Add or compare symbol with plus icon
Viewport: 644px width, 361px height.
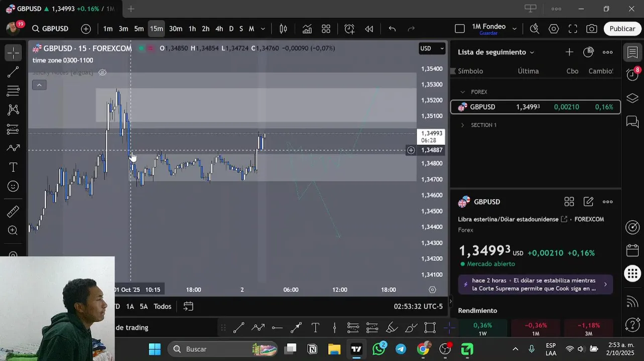coord(86,29)
